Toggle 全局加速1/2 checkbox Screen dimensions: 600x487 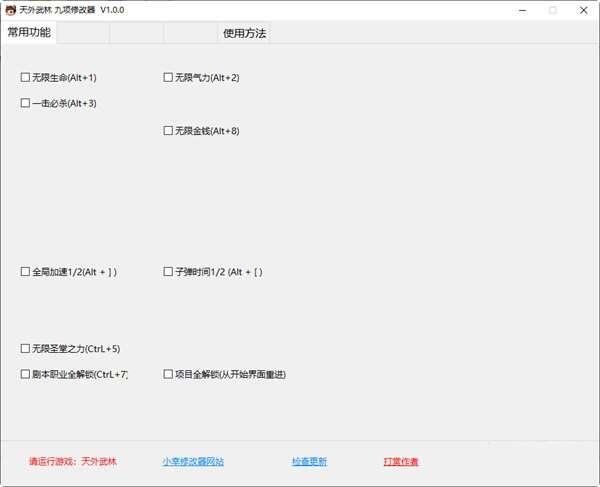(26, 271)
